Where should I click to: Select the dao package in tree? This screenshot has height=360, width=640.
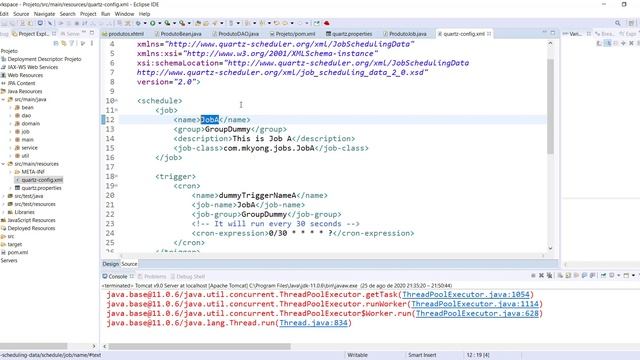tap(26, 116)
